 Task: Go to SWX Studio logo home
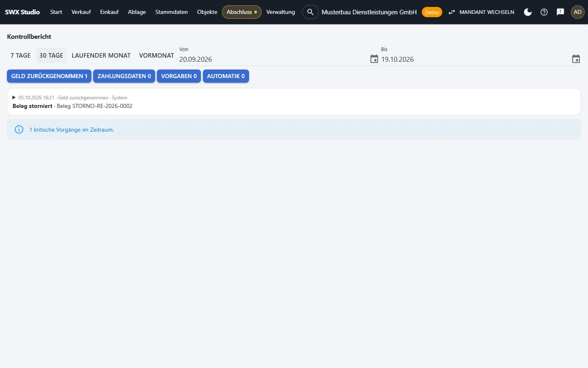[22, 12]
